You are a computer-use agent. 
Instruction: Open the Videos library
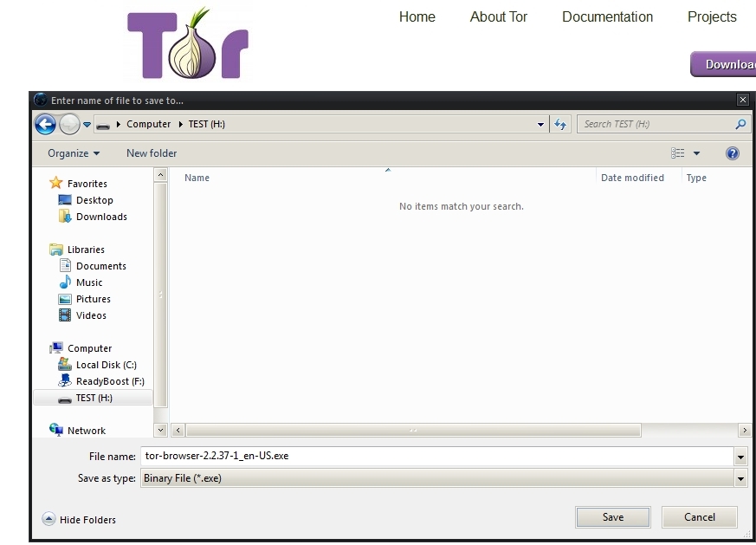91,315
